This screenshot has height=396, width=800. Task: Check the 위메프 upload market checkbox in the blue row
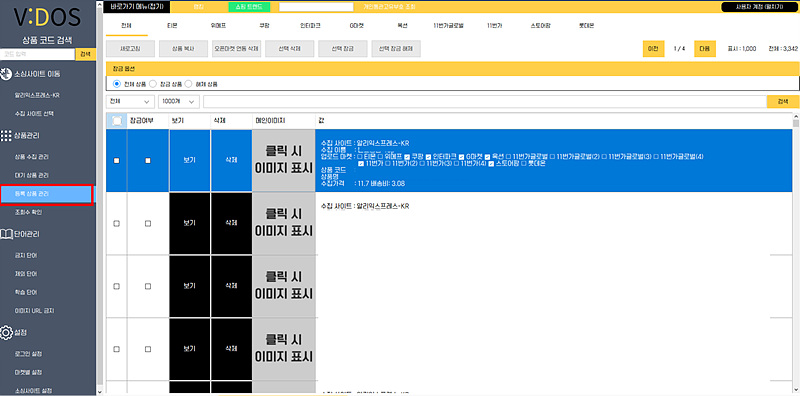tap(380, 156)
